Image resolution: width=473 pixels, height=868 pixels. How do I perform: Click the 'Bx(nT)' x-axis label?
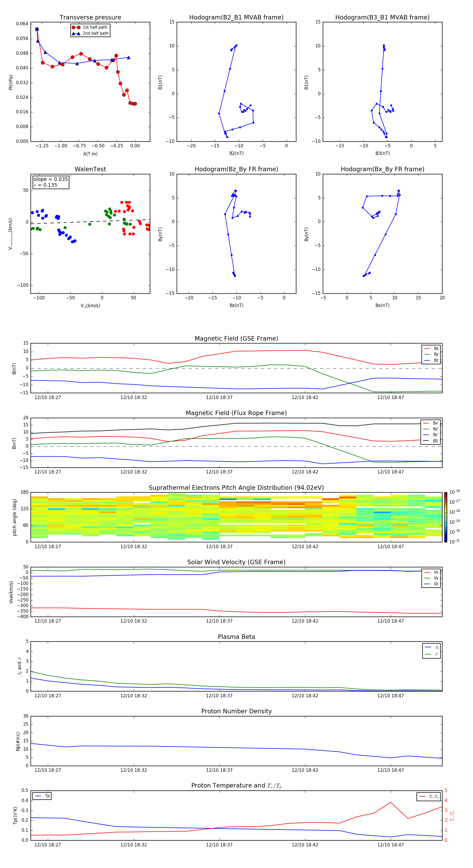(382, 306)
